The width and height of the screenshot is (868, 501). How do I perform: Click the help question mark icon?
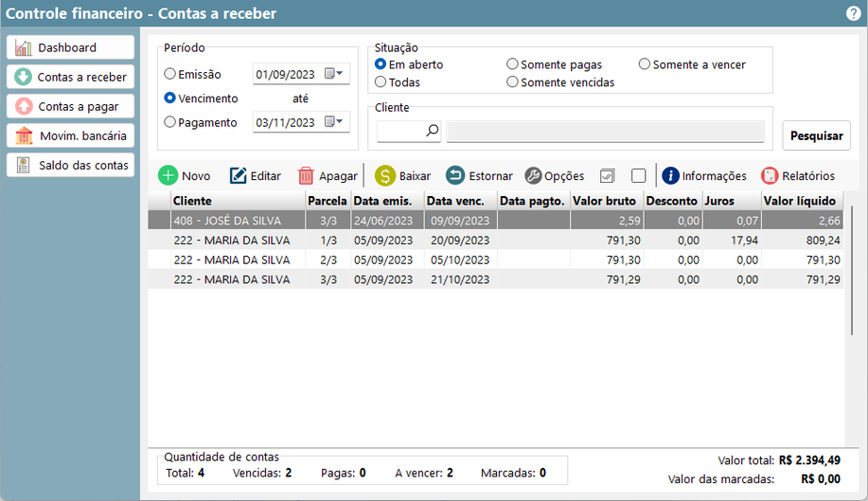[853, 13]
